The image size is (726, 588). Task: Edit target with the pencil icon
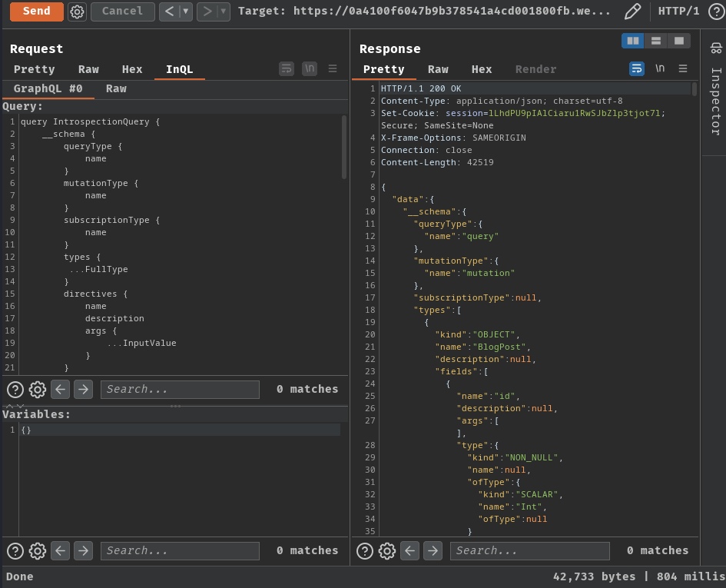[632, 11]
